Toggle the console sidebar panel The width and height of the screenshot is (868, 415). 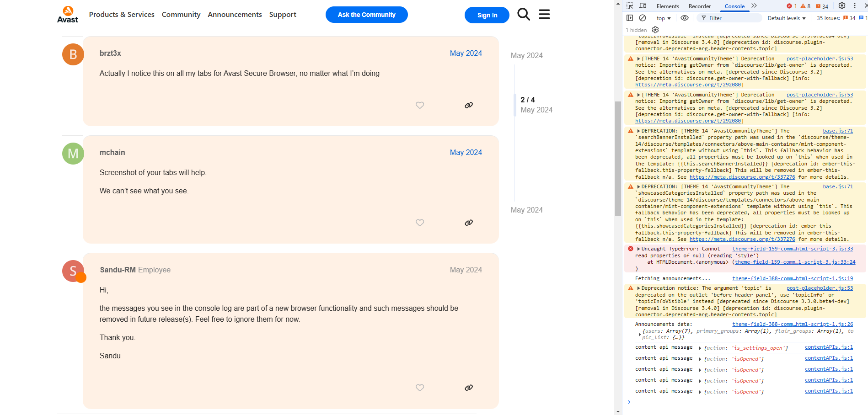click(x=630, y=18)
